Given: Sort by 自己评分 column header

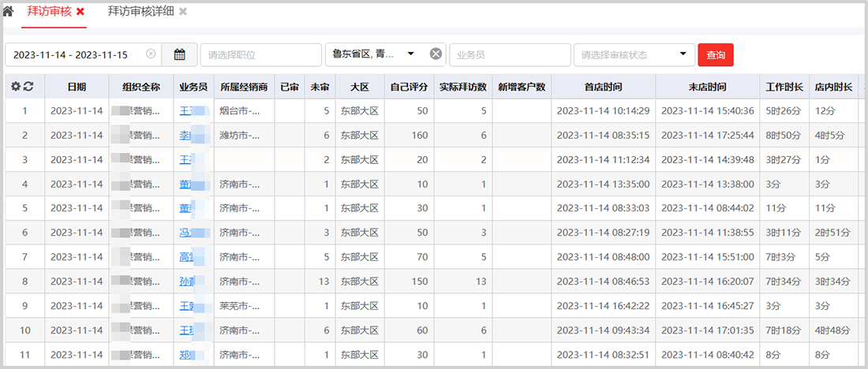Looking at the screenshot, I should coord(410,87).
